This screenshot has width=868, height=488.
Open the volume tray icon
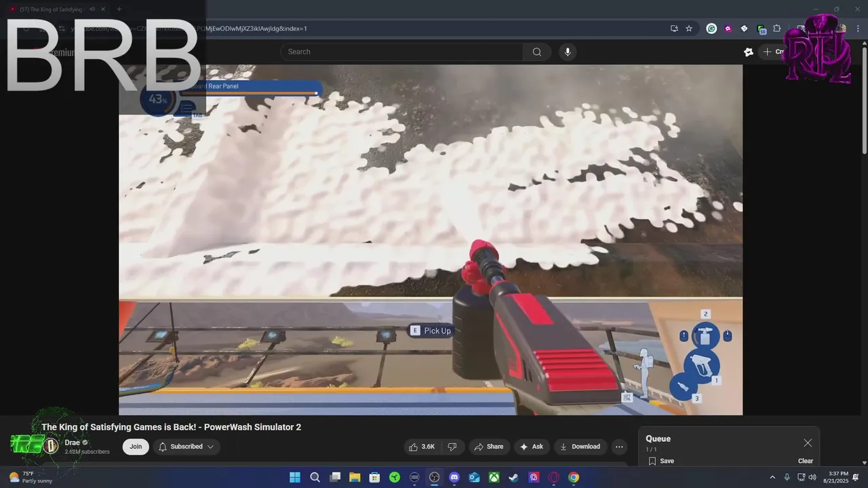point(812,477)
